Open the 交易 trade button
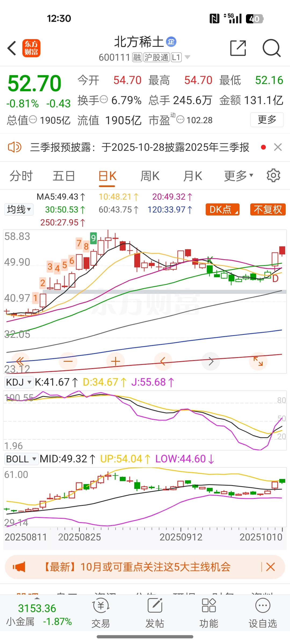Screen dimensions: 290x644 click(x=101, y=613)
